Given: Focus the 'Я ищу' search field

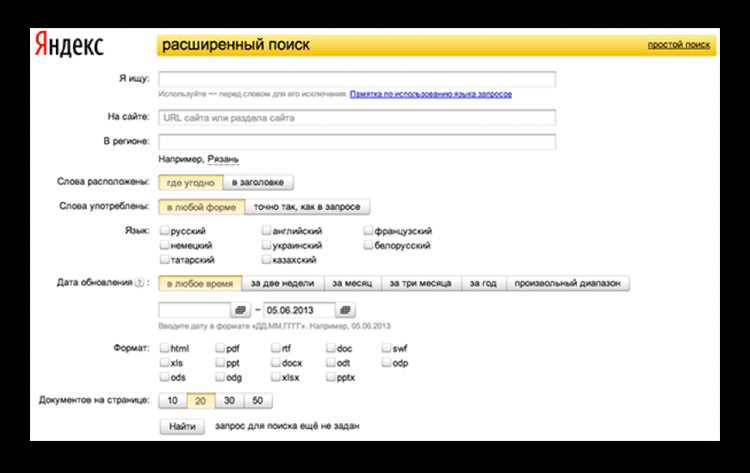Looking at the screenshot, I should [357, 79].
